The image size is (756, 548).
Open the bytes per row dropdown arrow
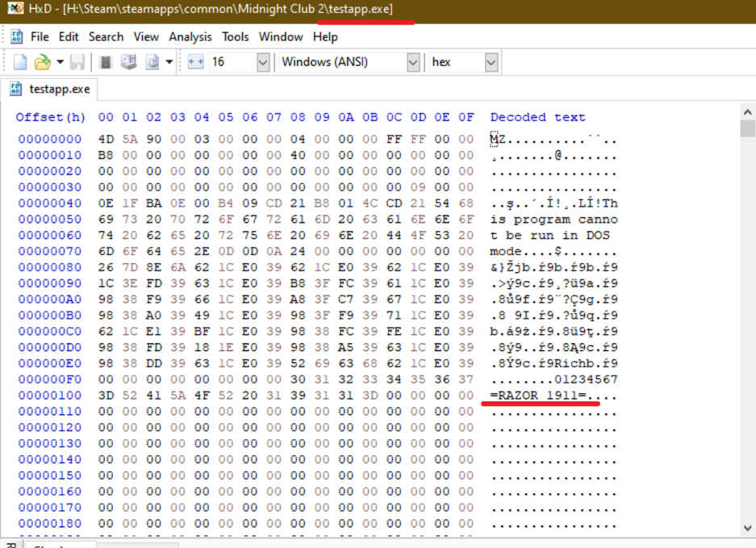coord(263,62)
